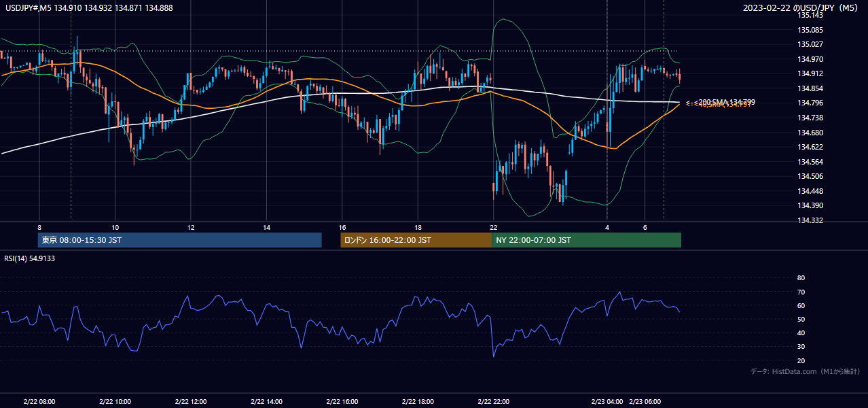Click the RSI scale value 80
The height and width of the screenshot is (408, 868).
[x=801, y=278]
